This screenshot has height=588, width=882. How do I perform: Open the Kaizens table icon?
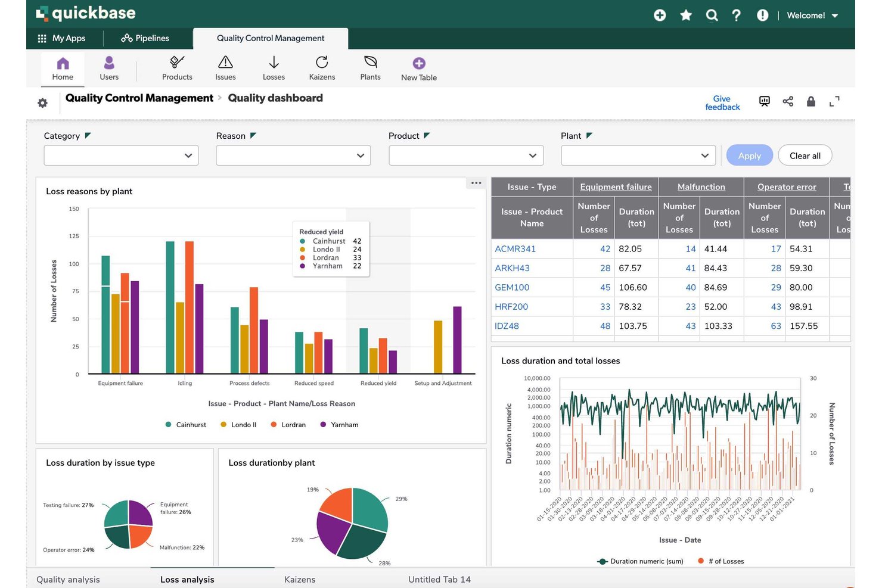coord(322,63)
